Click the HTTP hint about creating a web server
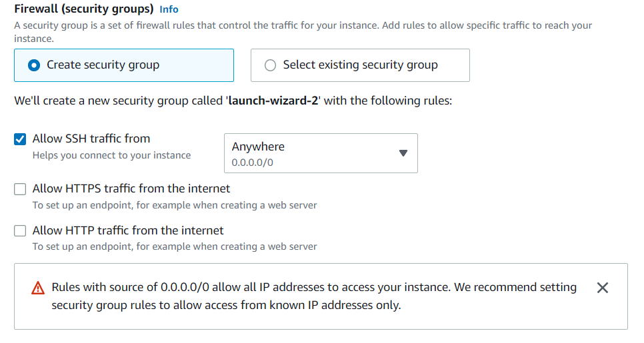This screenshot has width=644, height=343. click(175, 246)
